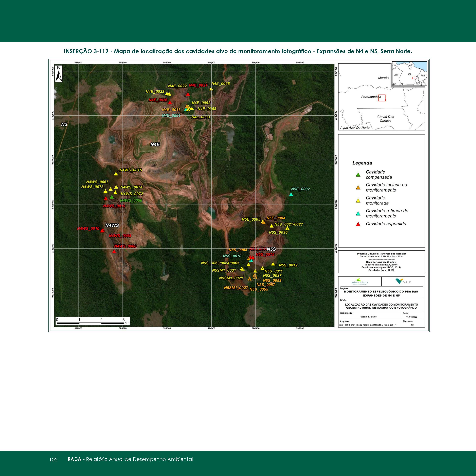Click the red marker of cave N4E_0021
The image size is (476, 476).
pos(188,94)
